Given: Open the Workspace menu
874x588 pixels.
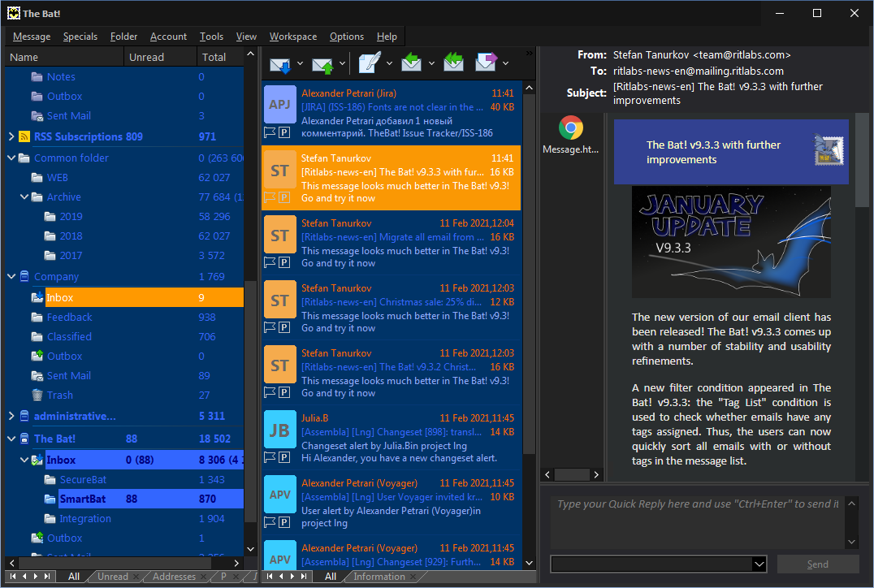Looking at the screenshot, I should [x=293, y=37].
